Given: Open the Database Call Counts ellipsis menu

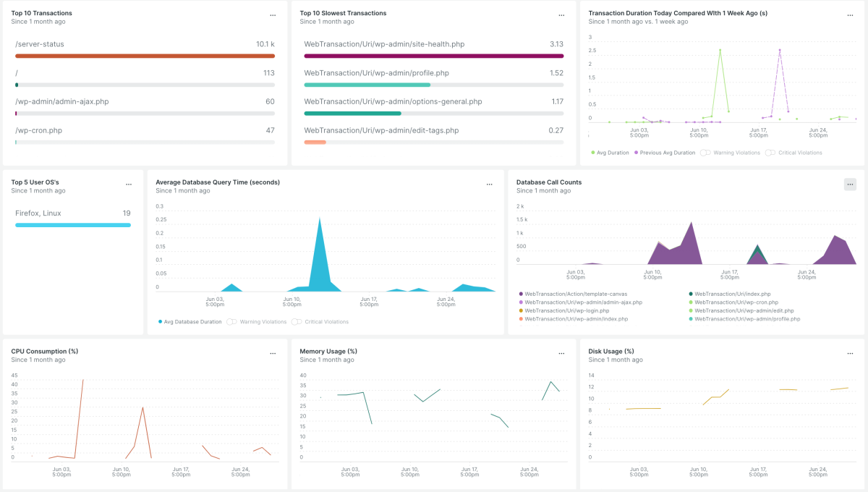Looking at the screenshot, I should click(x=850, y=184).
